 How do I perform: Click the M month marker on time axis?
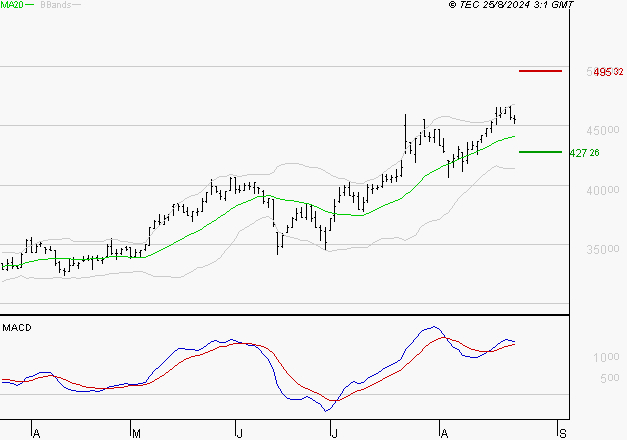coord(136,434)
